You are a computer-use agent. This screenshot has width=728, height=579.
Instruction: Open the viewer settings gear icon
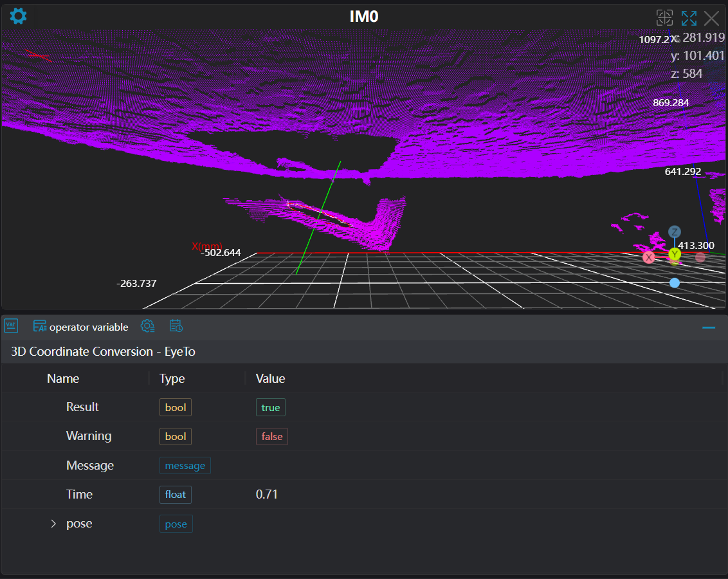(x=18, y=16)
